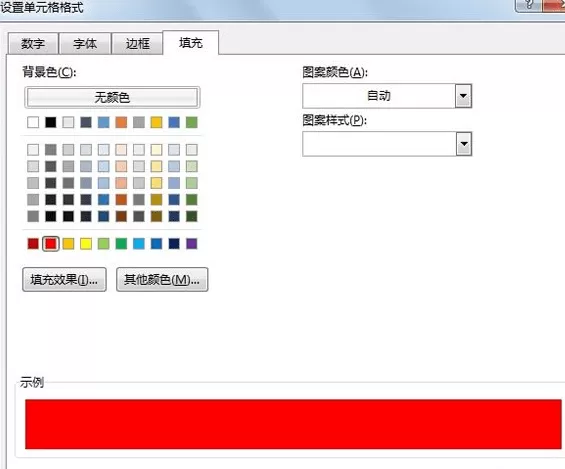Choose the yellow standard color swatch

click(x=86, y=244)
